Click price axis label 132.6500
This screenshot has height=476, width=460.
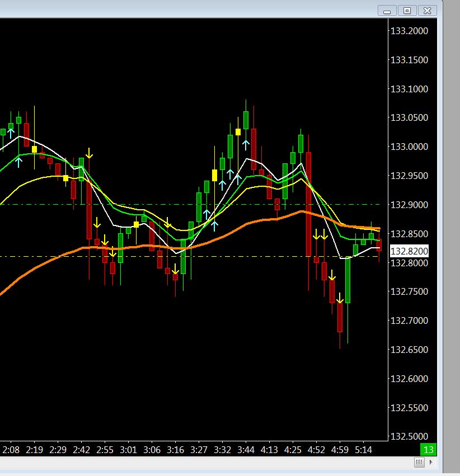(x=409, y=350)
